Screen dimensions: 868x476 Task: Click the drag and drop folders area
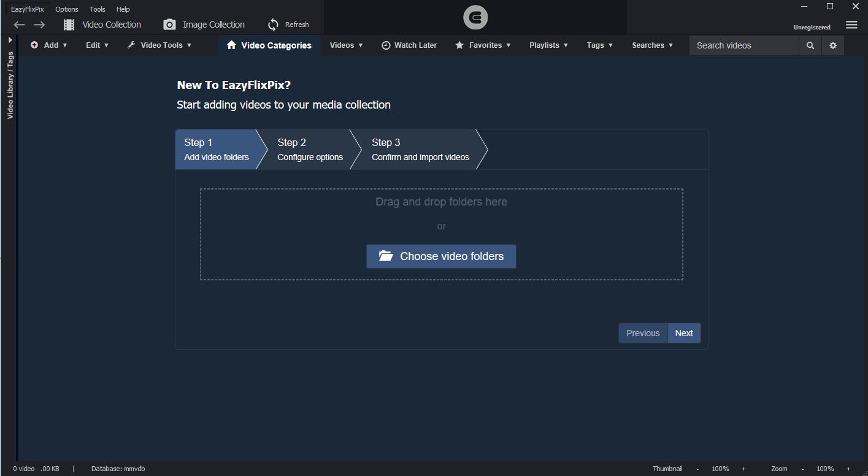point(441,234)
